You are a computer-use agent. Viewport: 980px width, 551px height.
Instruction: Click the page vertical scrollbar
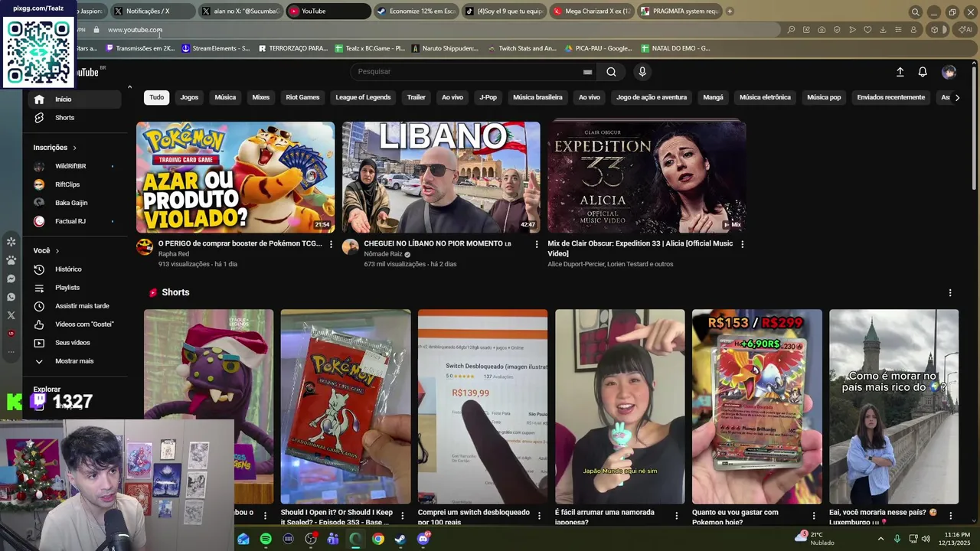[x=975, y=127]
